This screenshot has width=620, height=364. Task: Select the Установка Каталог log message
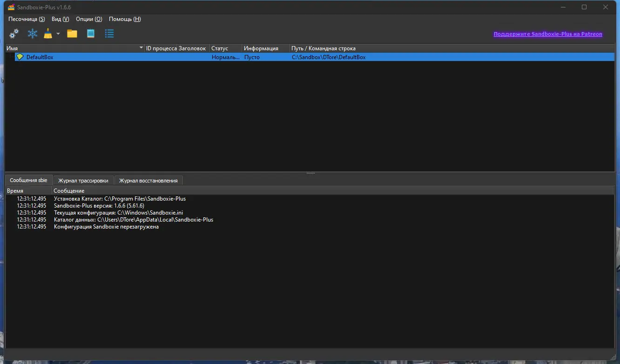[x=120, y=199]
